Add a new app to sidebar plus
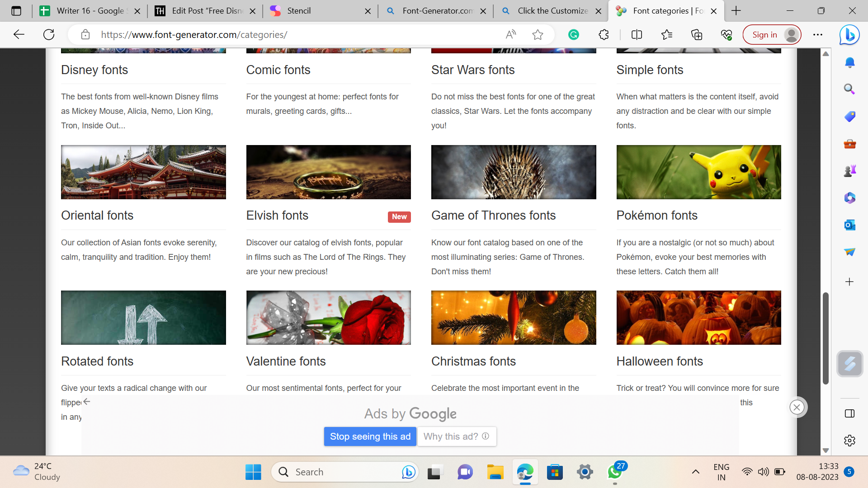Screen dimensions: 868x488 [849, 282]
